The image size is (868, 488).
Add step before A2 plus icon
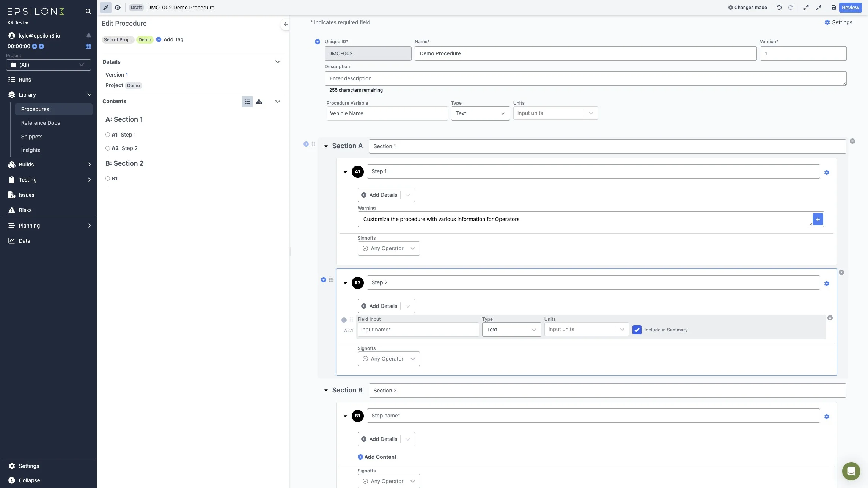point(324,280)
